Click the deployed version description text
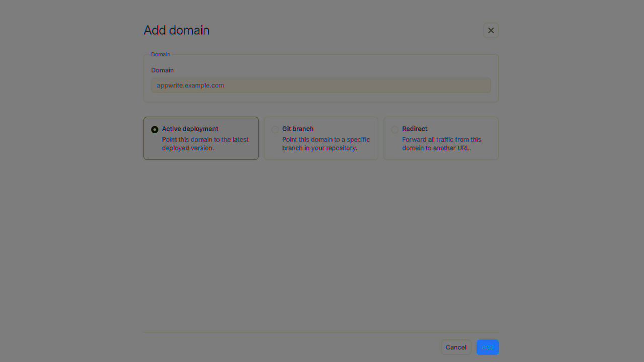Screen dimensions: 644x362 (205, 144)
